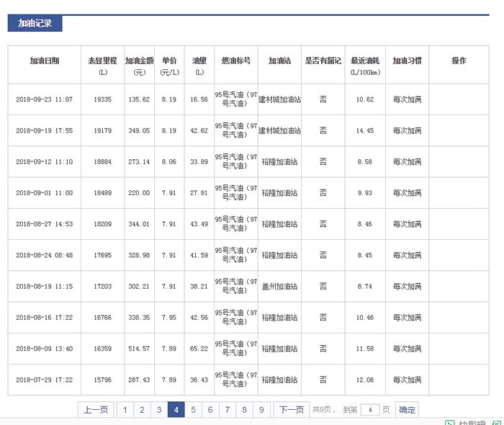Image resolution: width=504 pixels, height=425 pixels.
Task: Select the 2018-09-23 11:07 record row
Action: [45, 99]
